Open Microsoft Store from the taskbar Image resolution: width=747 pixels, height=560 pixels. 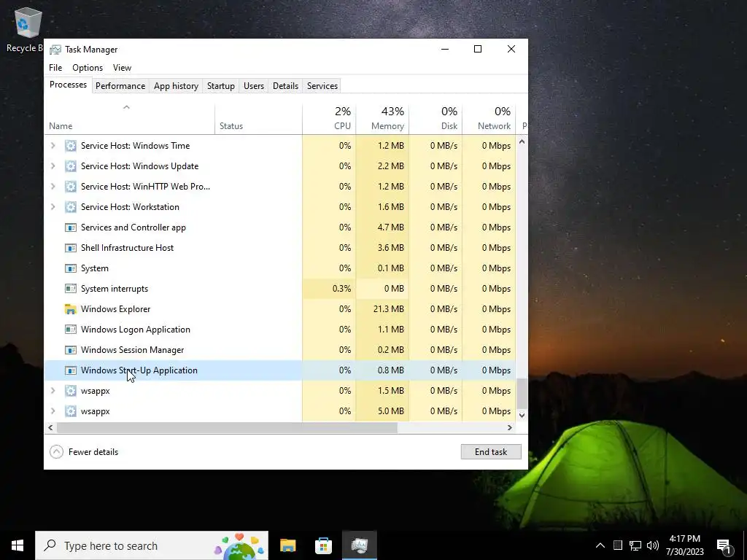[323, 545]
